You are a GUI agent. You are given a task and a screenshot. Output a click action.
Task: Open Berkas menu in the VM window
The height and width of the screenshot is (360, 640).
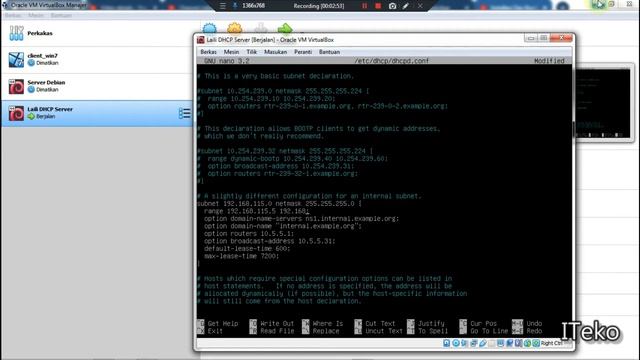point(208,52)
